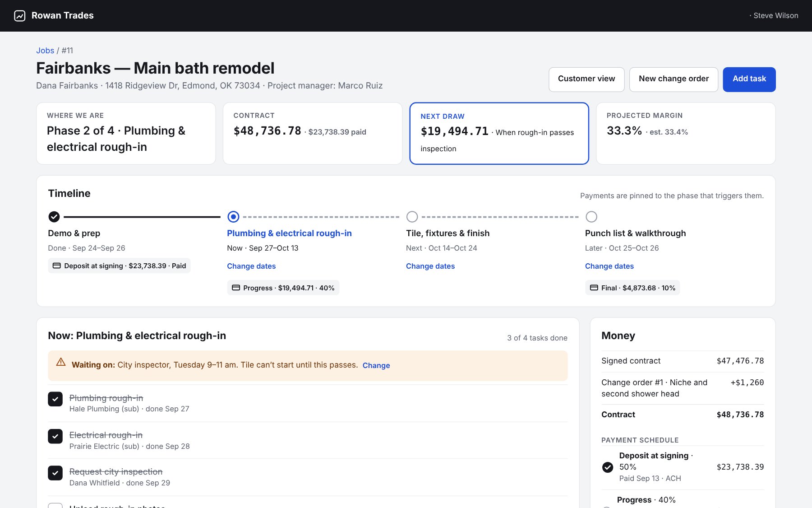Screen dimensions: 812x508
Task: Click card icon on Deposit at signing chip
Action: tap(57, 266)
